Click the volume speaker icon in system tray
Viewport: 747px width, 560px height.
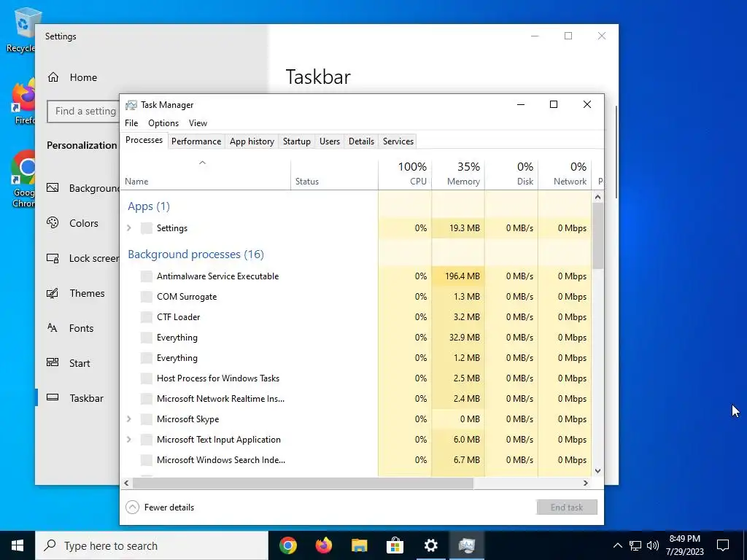coord(653,545)
